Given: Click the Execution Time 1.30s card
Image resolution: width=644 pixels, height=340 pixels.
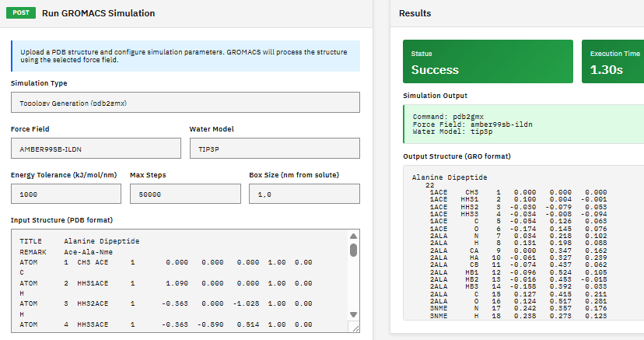Looking at the screenshot, I should 612,61.
